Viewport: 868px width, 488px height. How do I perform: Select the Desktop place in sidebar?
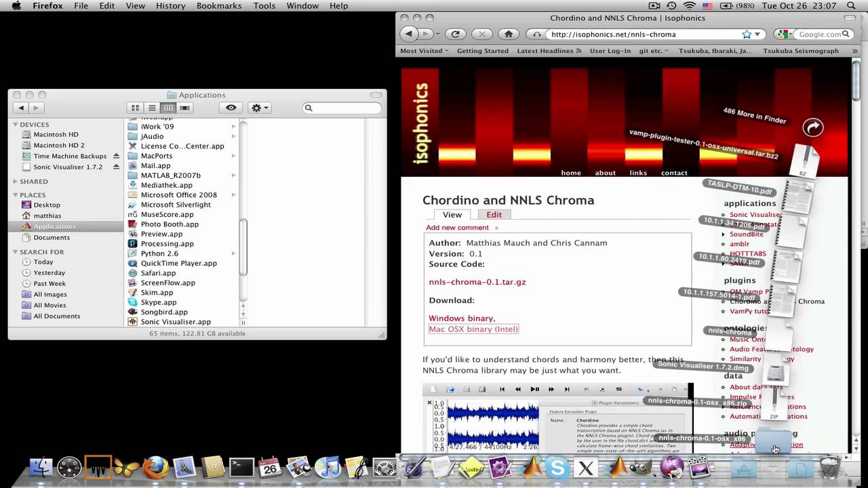[x=47, y=205]
